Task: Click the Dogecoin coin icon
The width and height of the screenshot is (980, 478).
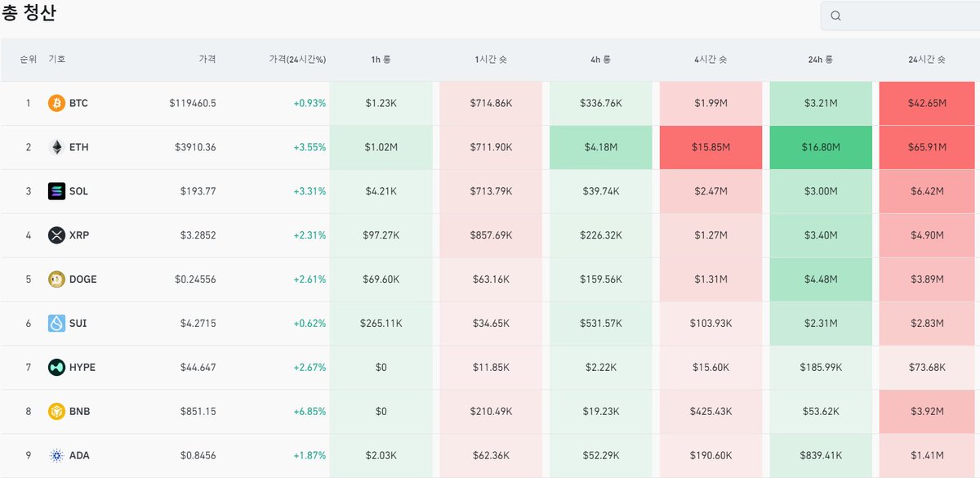Action: coord(56,279)
